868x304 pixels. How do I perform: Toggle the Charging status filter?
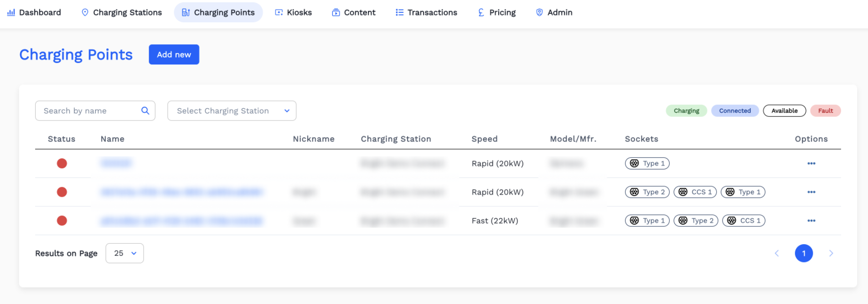click(686, 111)
